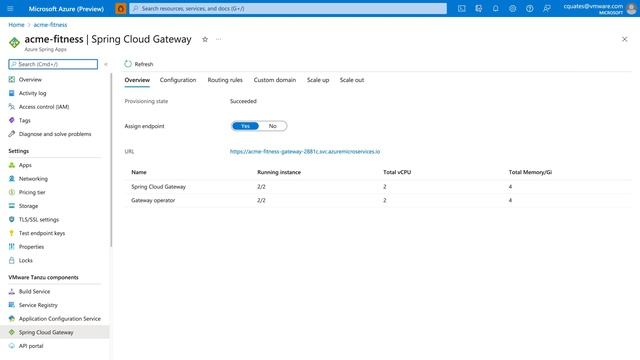The width and height of the screenshot is (640, 360).
Task: Go to acme-fitness breadcrumb
Action: tap(50, 24)
